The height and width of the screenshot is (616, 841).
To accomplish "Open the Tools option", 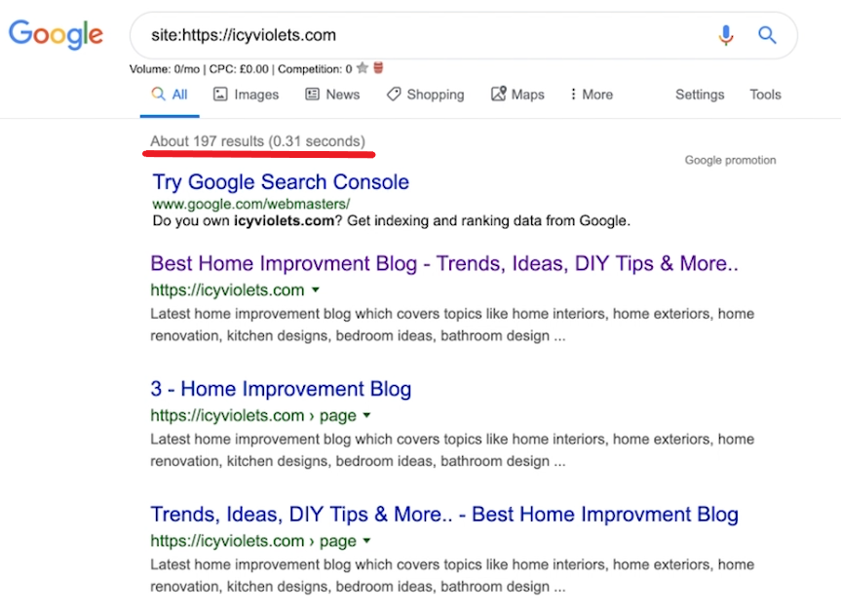I will click(765, 95).
